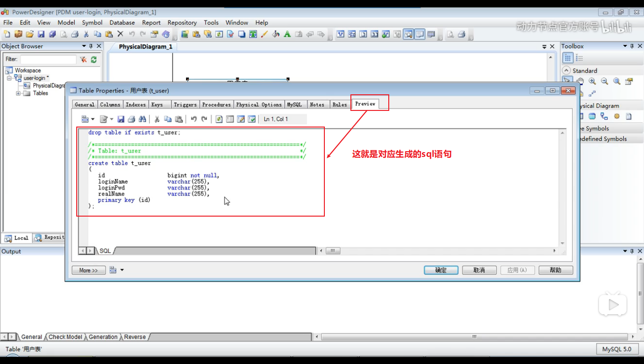Switch Toolbox to icon grid view
The image size is (644, 364).
568,58
